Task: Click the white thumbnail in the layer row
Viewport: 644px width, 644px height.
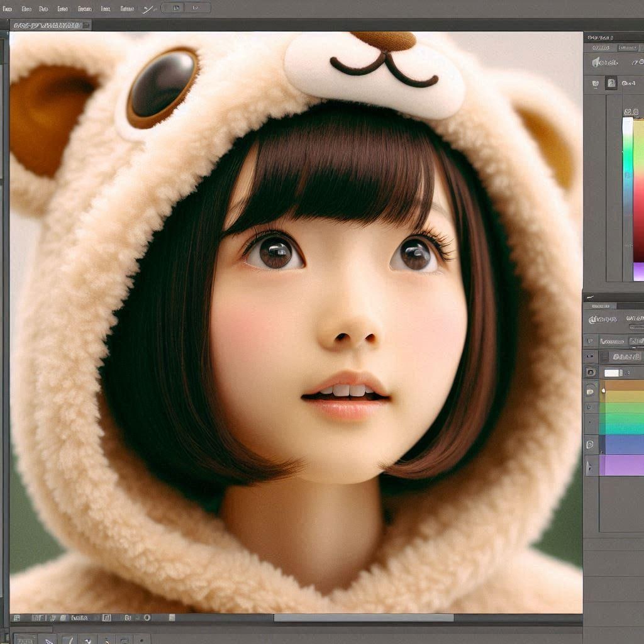Action: 611,373
